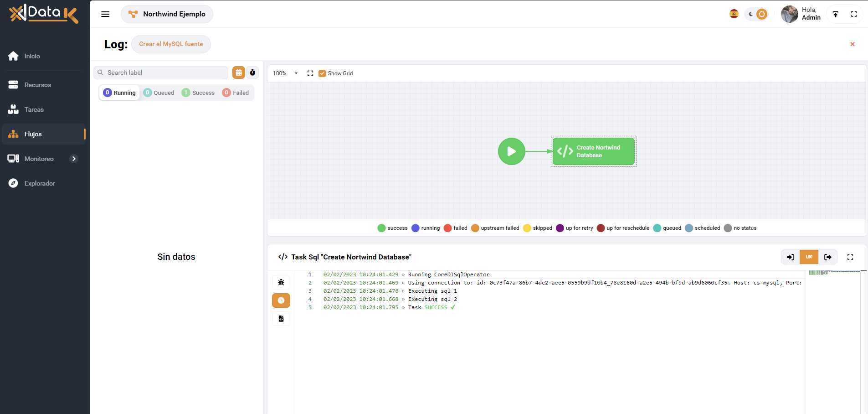Click the Northwind Ejemplo flow button
The height and width of the screenshot is (414, 868).
pos(167,14)
